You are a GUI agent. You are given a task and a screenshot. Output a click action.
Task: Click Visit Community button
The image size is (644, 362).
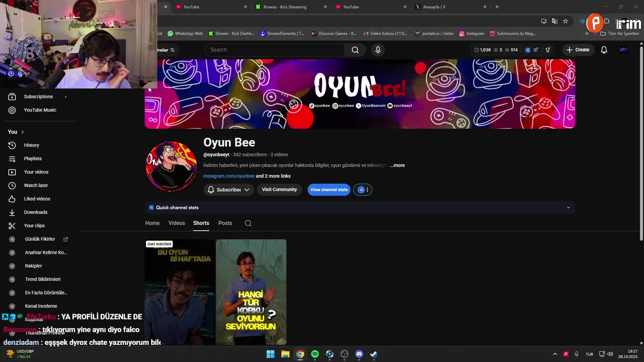tap(279, 190)
